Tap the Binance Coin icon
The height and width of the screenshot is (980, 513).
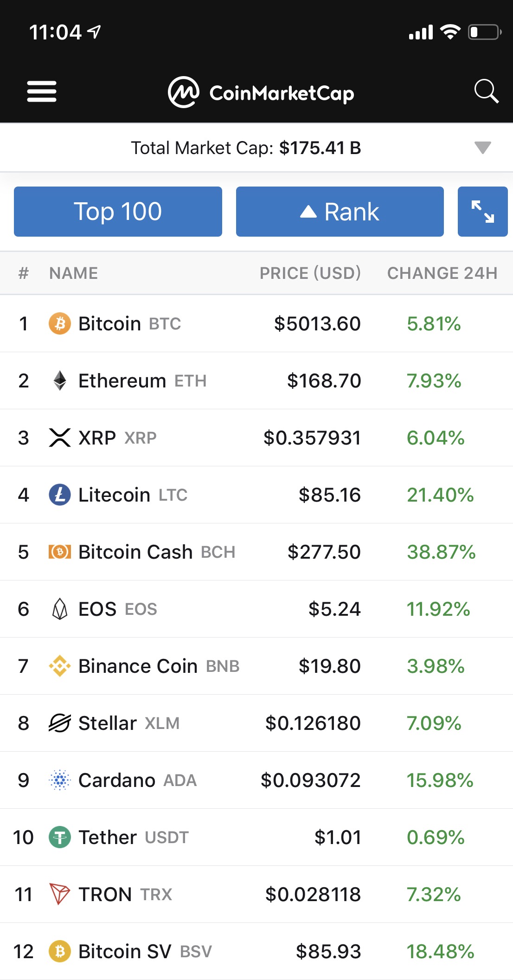[60, 666]
